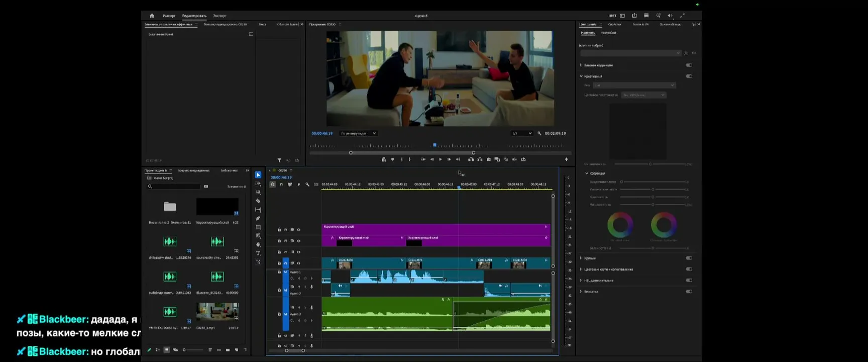The image size is (868, 362).
Task: Add a marker in the Program monitor
Action: (x=392, y=159)
